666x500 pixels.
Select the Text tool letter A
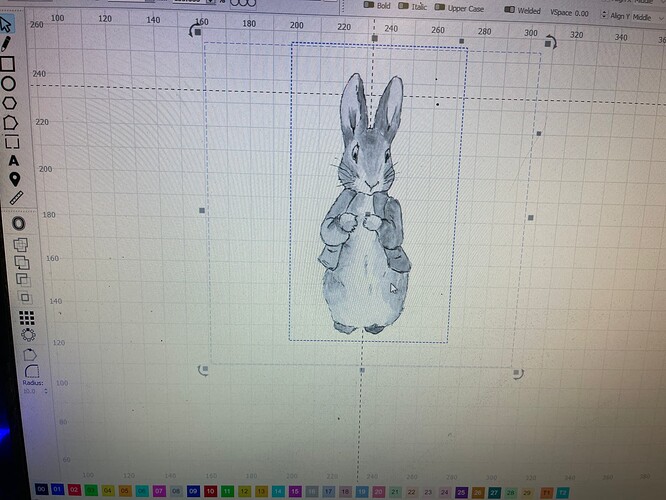[x=14, y=161]
